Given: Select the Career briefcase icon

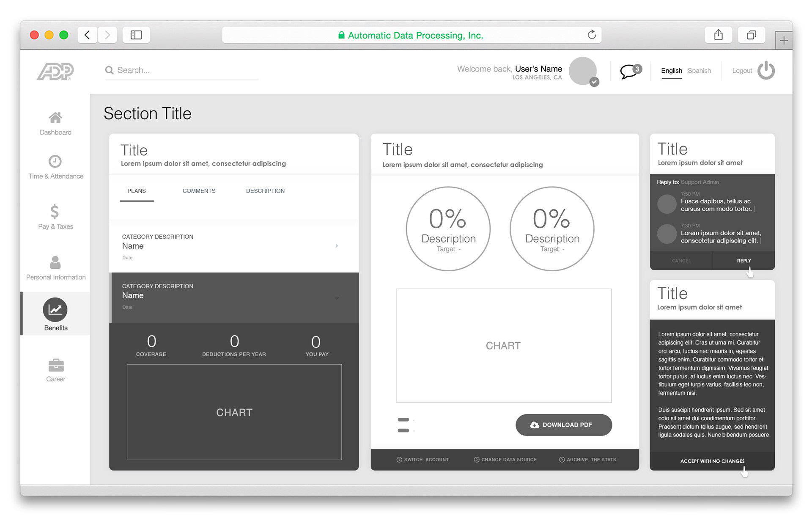Looking at the screenshot, I should click(x=56, y=365).
